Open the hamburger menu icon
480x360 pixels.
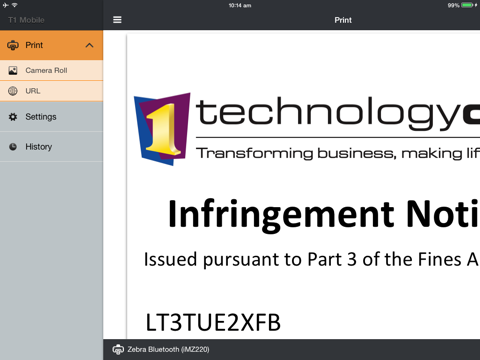coord(117,20)
